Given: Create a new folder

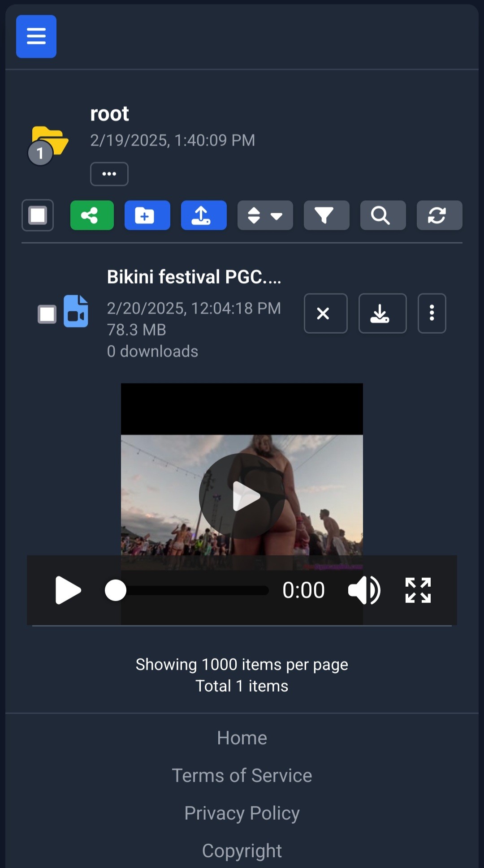Looking at the screenshot, I should [147, 215].
